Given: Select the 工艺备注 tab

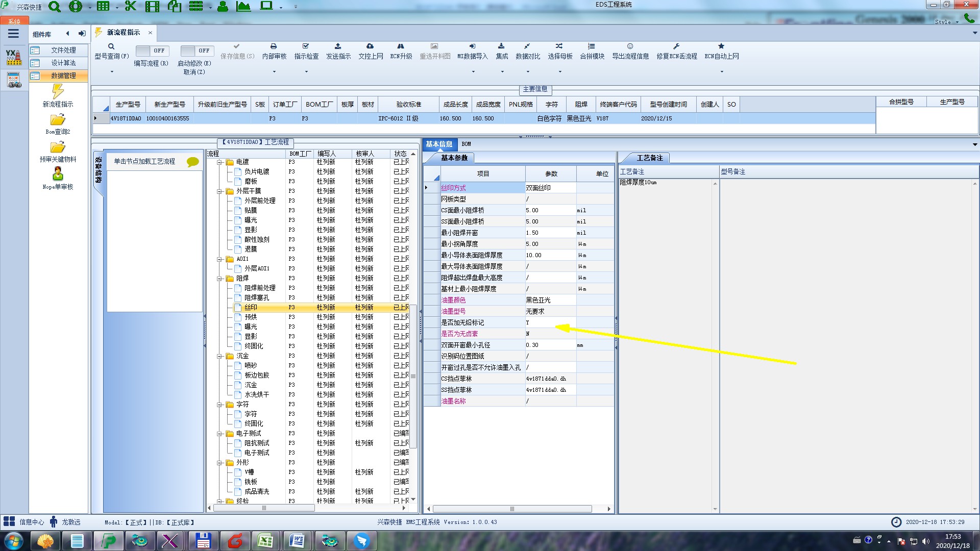Looking at the screenshot, I should coord(649,158).
